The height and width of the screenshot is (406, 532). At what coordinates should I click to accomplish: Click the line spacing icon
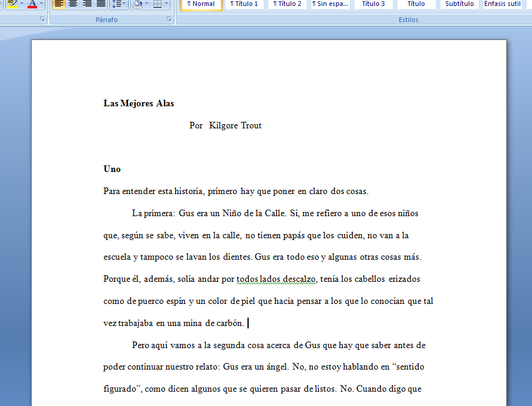pyautogui.click(x=117, y=4)
